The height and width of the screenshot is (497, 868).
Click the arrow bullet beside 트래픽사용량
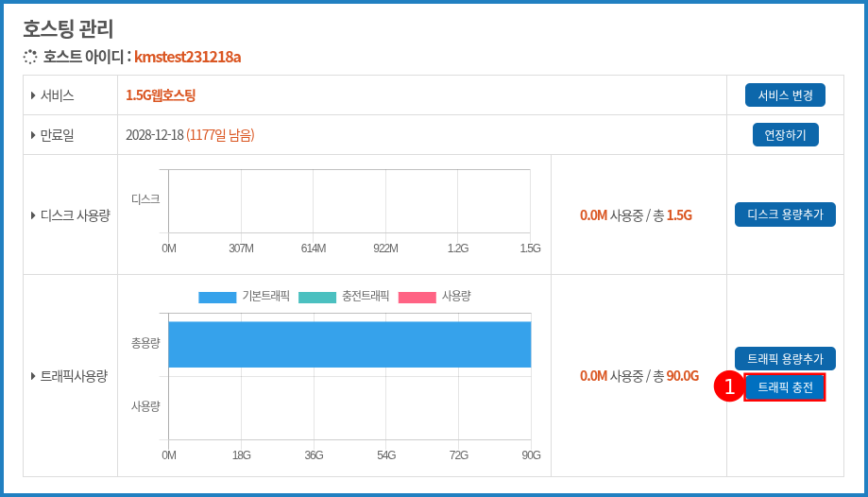(x=33, y=376)
